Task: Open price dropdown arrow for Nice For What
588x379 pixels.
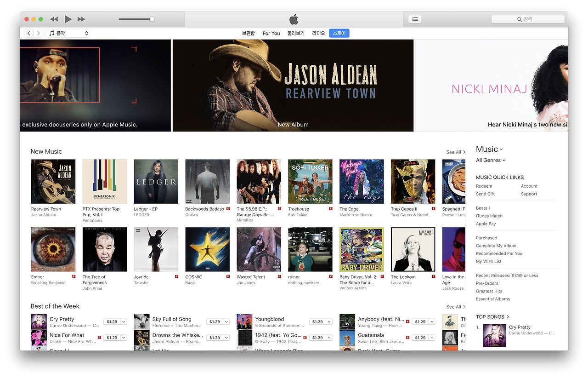Action: point(123,338)
